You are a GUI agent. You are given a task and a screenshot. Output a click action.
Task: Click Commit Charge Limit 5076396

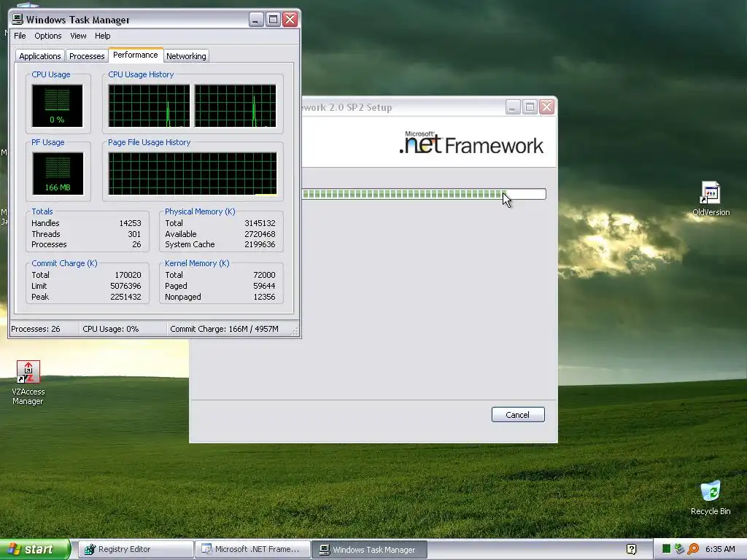coord(125,286)
